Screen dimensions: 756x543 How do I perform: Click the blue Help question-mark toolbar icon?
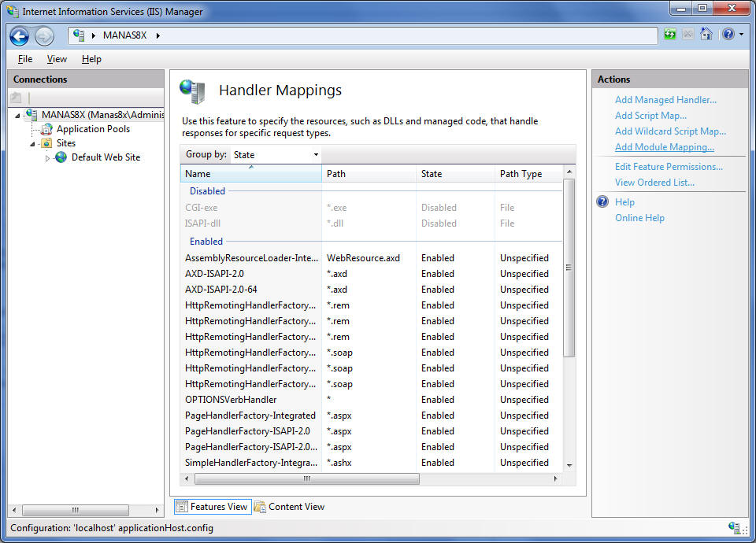coord(728,34)
